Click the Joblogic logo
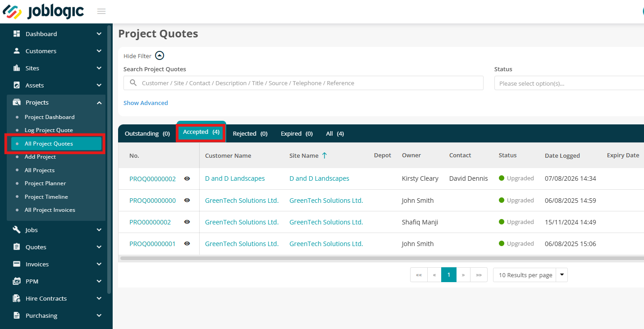 (x=44, y=12)
